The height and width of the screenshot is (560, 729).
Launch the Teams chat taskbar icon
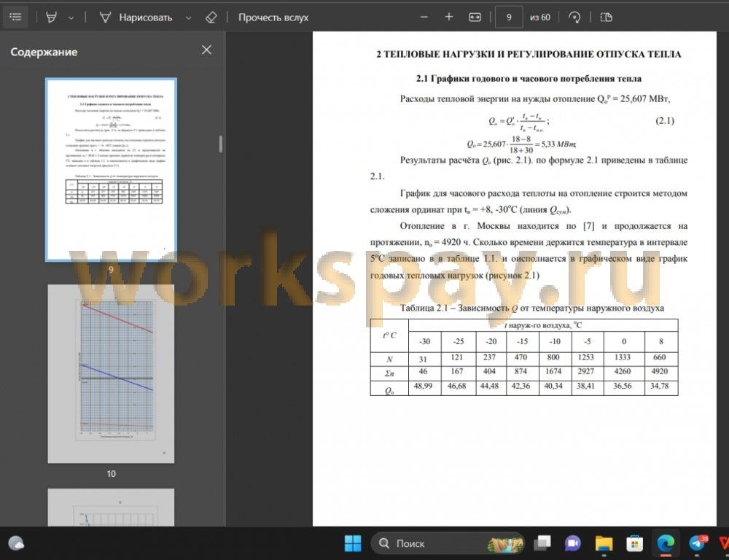(573, 542)
